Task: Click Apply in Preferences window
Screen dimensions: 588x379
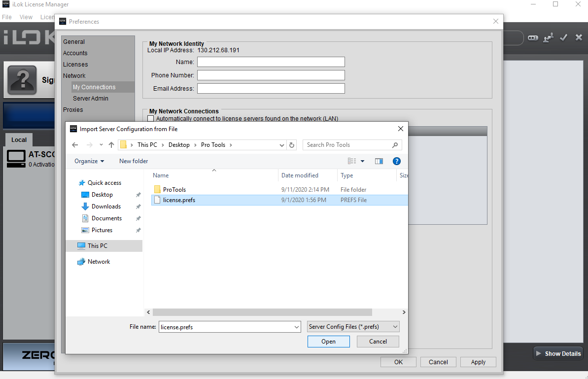Action: tap(478, 362)
